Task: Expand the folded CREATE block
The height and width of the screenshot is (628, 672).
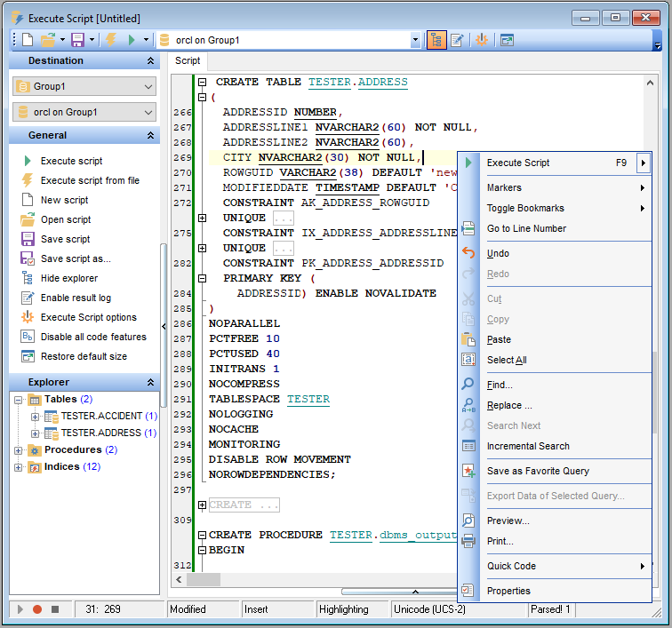Action: 203,505
